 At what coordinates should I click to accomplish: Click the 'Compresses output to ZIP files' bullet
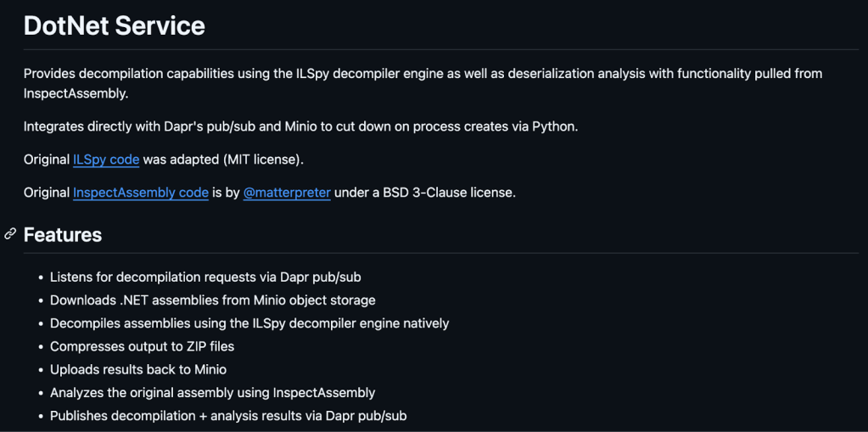(x=142, y=346)
